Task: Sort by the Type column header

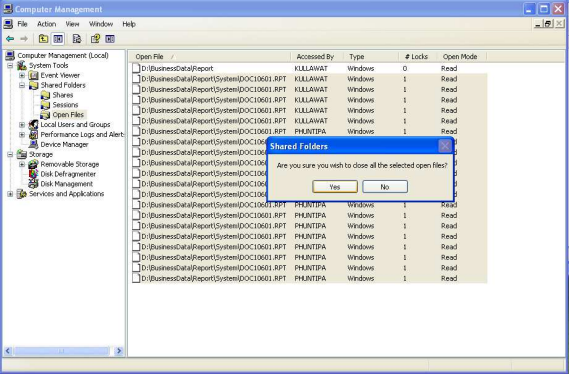Action: pyautogui.click(x=371, y=56)
